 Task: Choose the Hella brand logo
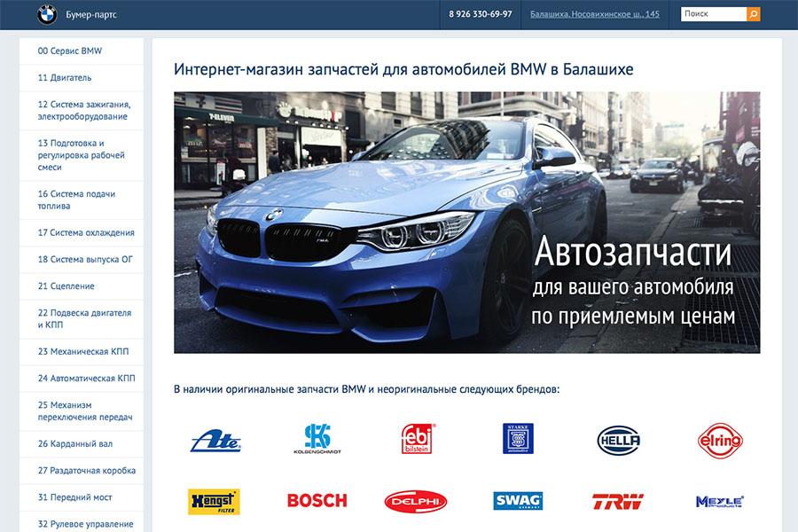[x=618, y=440]
